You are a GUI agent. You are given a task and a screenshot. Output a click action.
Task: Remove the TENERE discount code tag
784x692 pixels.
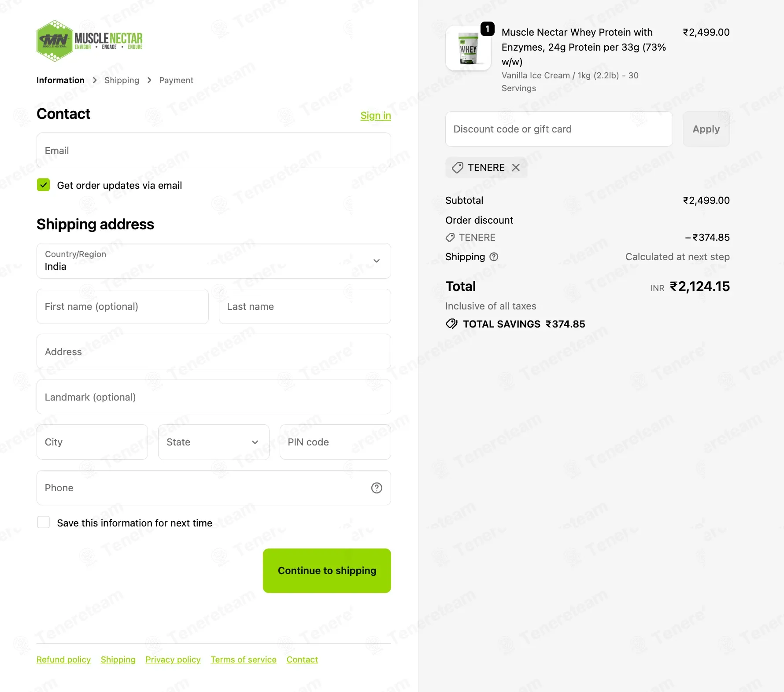click(x=516, y=167)
